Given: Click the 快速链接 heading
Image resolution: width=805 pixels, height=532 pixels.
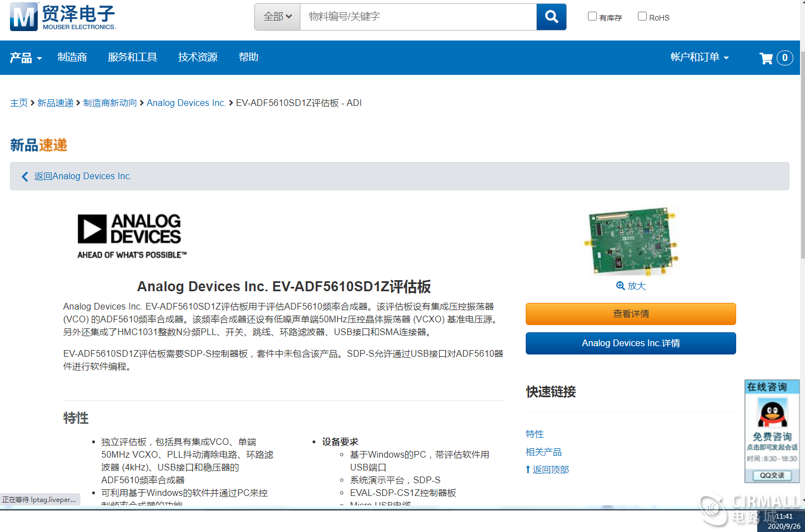Looking at the screenshot, I should 551,392.
